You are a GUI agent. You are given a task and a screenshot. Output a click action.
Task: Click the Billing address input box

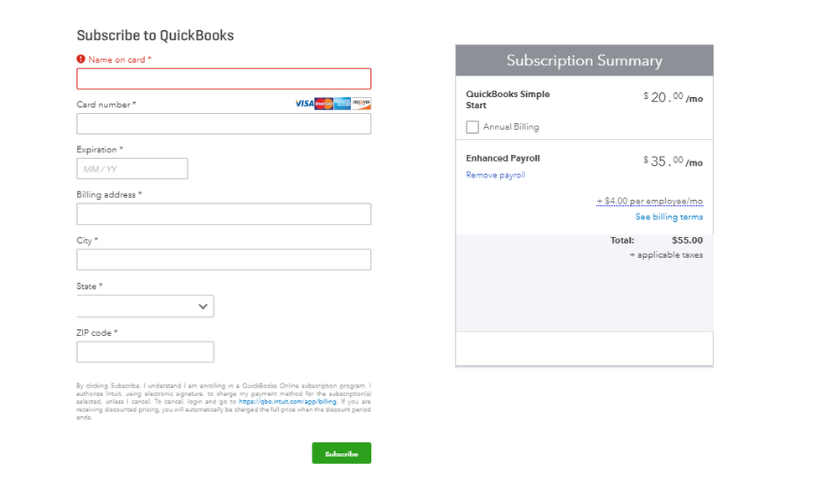tap(224, 214)
